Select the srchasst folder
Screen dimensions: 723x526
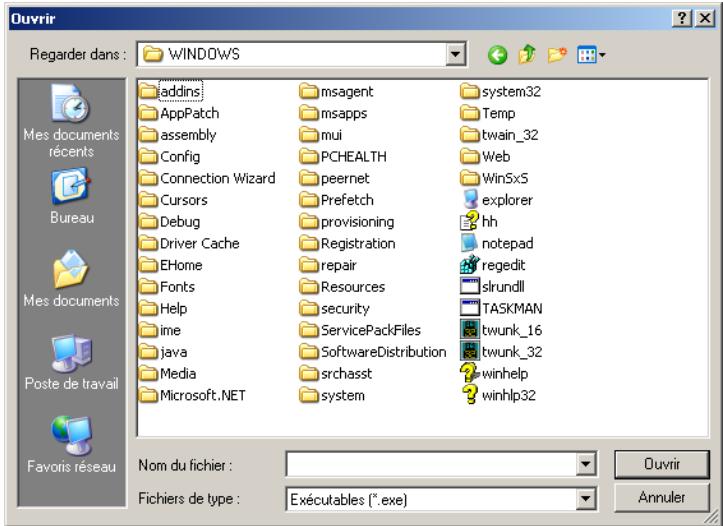click(x=336, y=373)
